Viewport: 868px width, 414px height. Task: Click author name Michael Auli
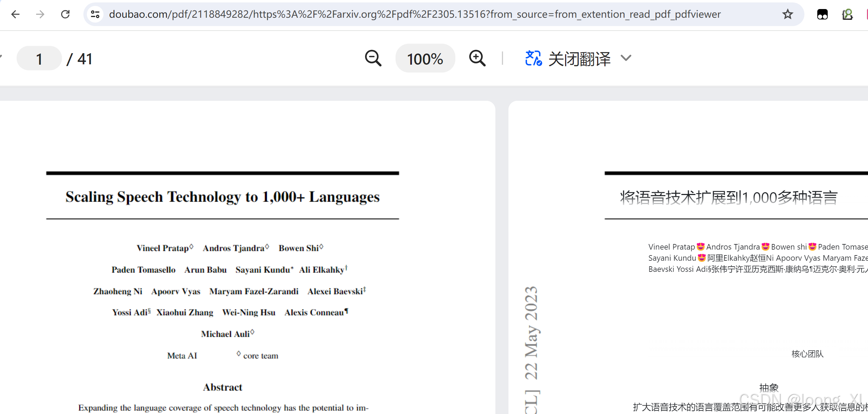[x=225, y=334]
